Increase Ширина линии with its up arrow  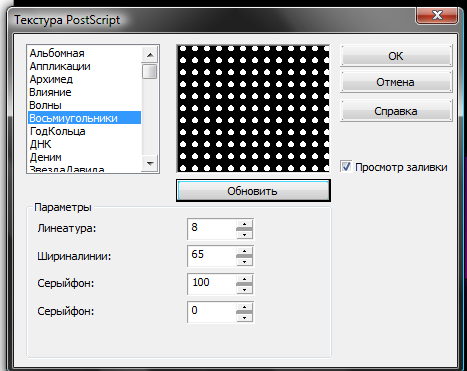[244, 251]
